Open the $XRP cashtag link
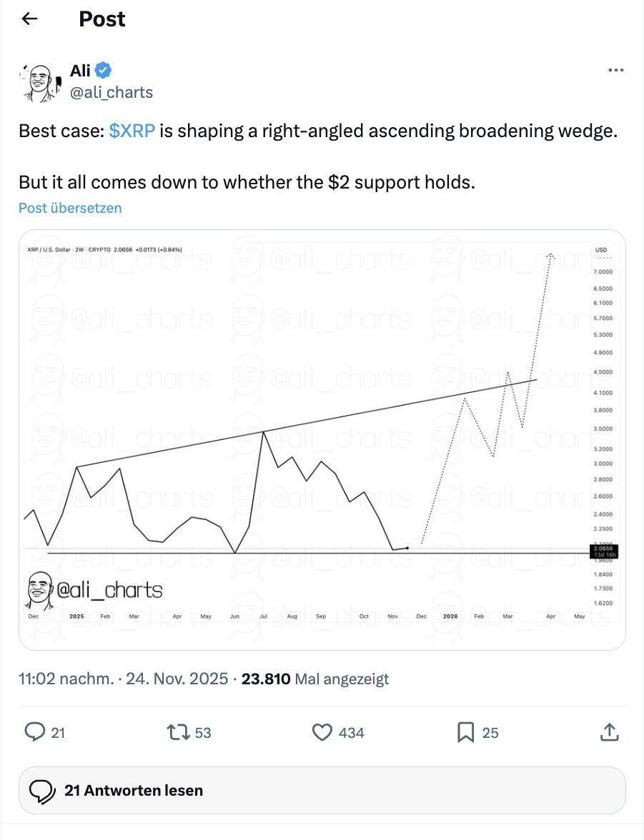Image resolution: width=644 pixels, height=840 pixels. click(132, 131)
